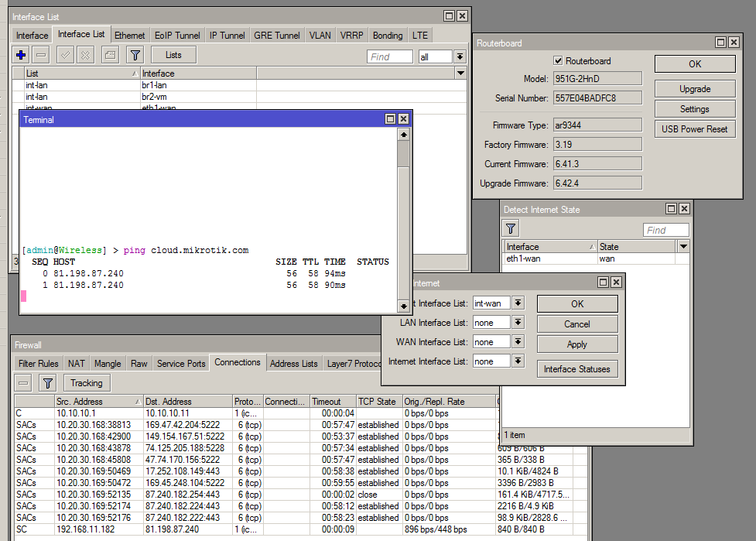This screenshot has height=541, width=756.
Task: Close the Detect Internet State window
Action: (684, 209)
